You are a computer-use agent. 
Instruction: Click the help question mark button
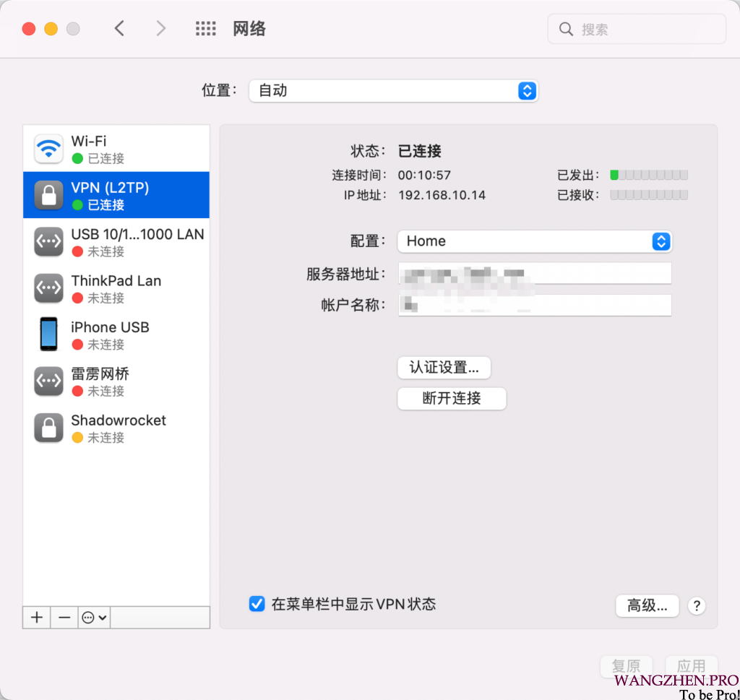tap(696, 605)
